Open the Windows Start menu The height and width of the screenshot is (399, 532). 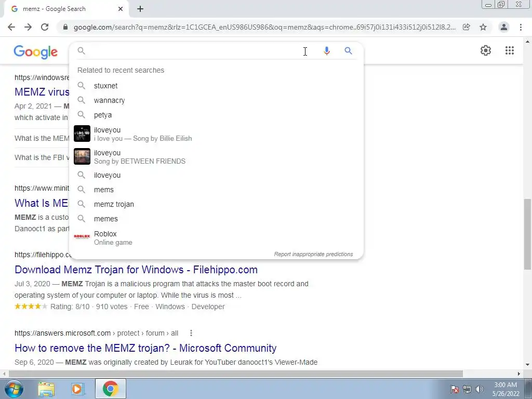point(14,389)
